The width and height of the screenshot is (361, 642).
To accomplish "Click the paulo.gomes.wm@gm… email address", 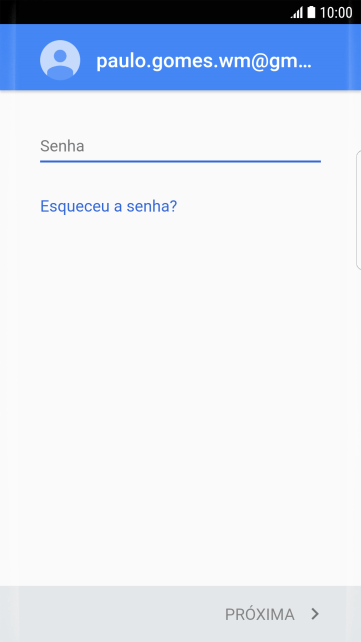I will click(x=204, y=61).
